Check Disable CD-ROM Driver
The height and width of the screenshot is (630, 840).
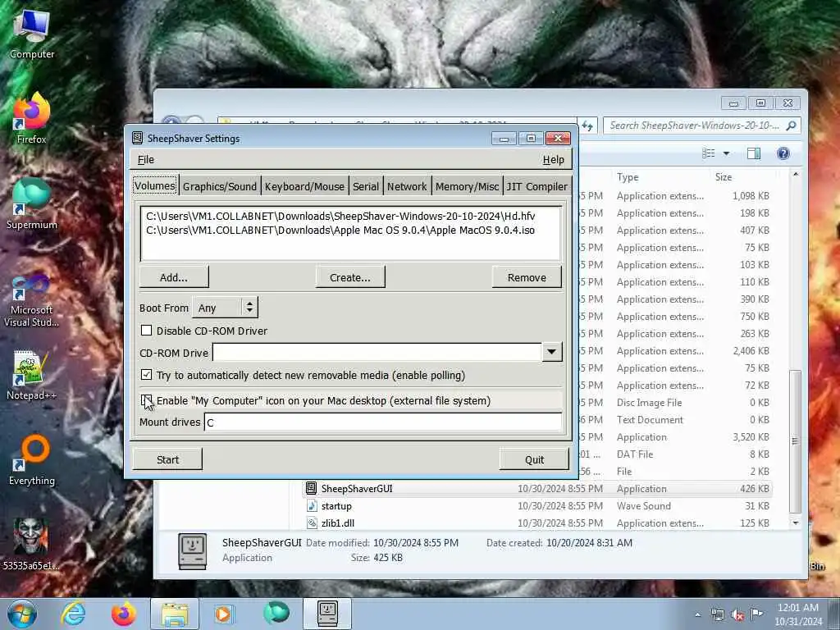(146, 331)
